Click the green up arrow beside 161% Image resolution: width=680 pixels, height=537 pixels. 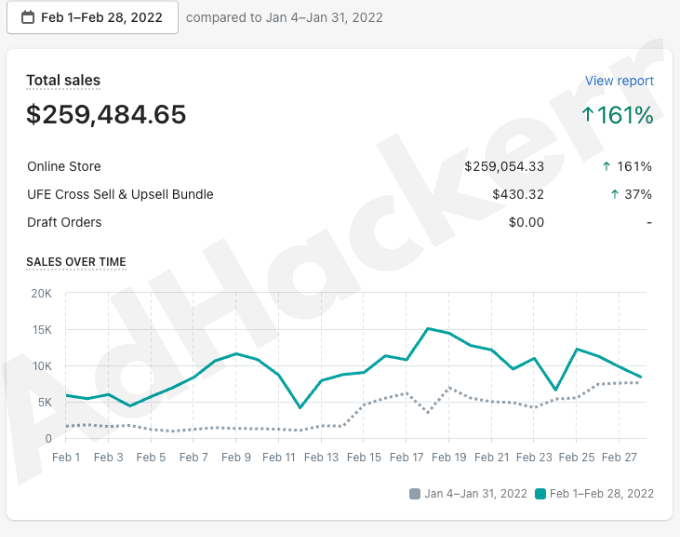click(x=588, y=115)
